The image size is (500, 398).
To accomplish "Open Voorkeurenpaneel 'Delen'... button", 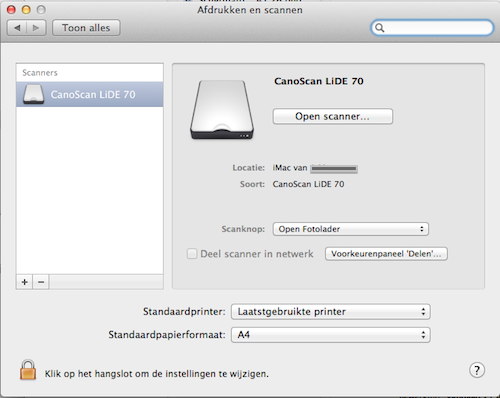I will (386, 254).
